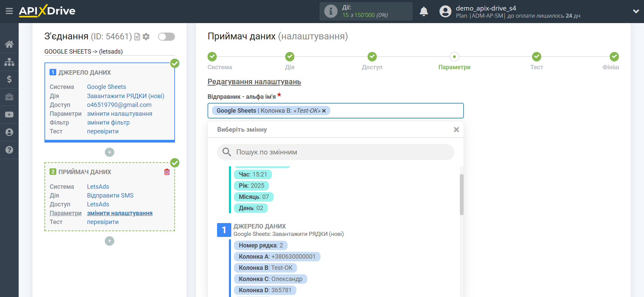Viewport: 644px width, 297px height.
Task: Expand the account dropdown chevron
Action: (636, 11)
